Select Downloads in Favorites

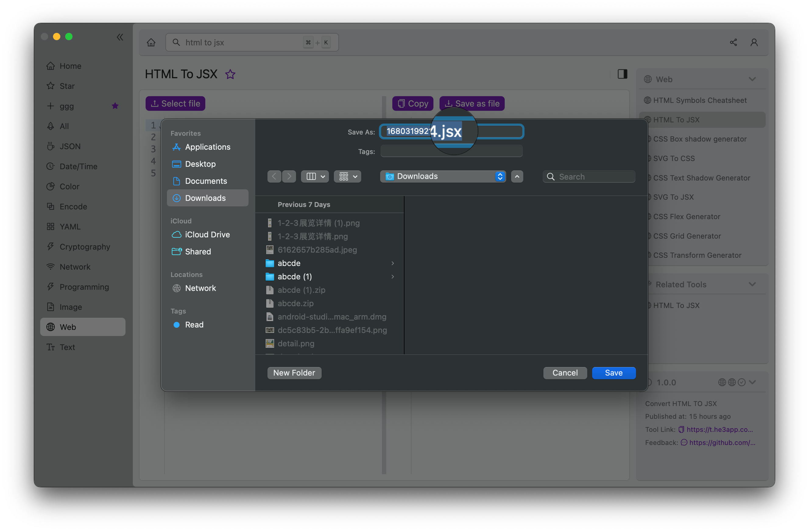[208, 198]
